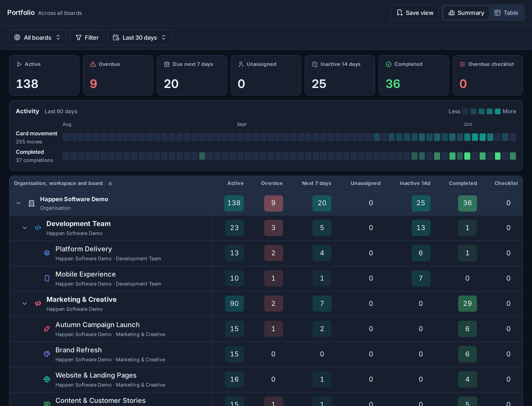The width and height of the screenshot is (532, 406).
Task: Open the All boards dropdown
Action: 38,37
